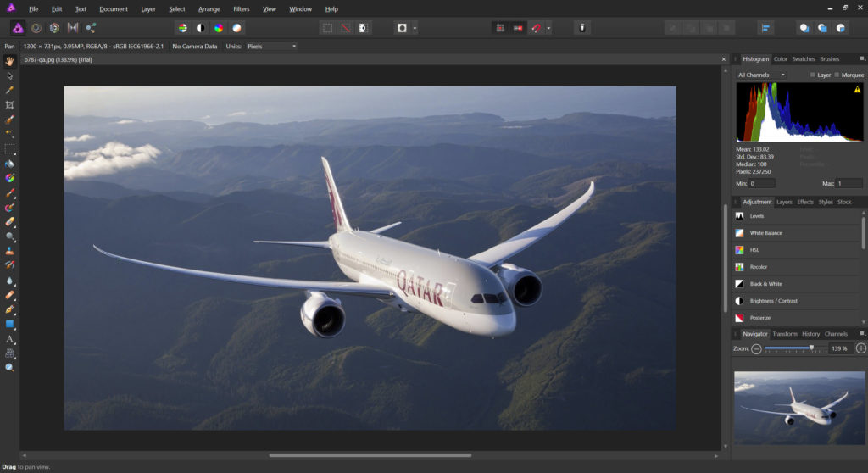
Task: Add a Levels adjustment
Action: [797, 216]
